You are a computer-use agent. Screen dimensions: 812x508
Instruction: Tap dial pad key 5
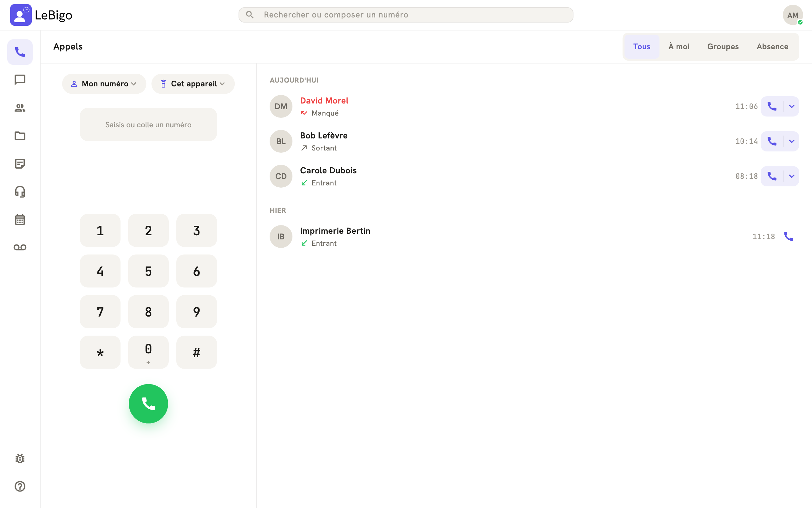148,271
